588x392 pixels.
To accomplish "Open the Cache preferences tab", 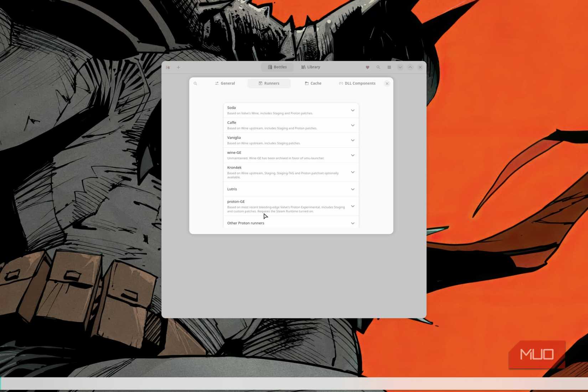I will (x=313, y=83).
